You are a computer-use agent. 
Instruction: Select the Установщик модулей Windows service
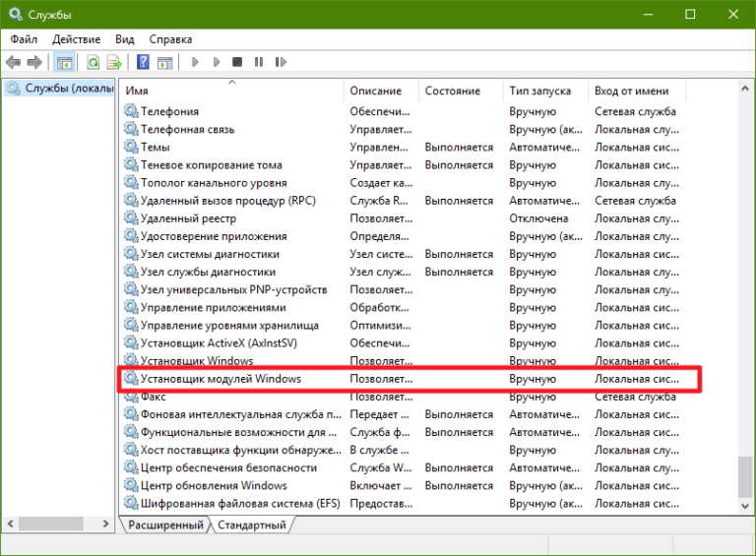point(220,379)
